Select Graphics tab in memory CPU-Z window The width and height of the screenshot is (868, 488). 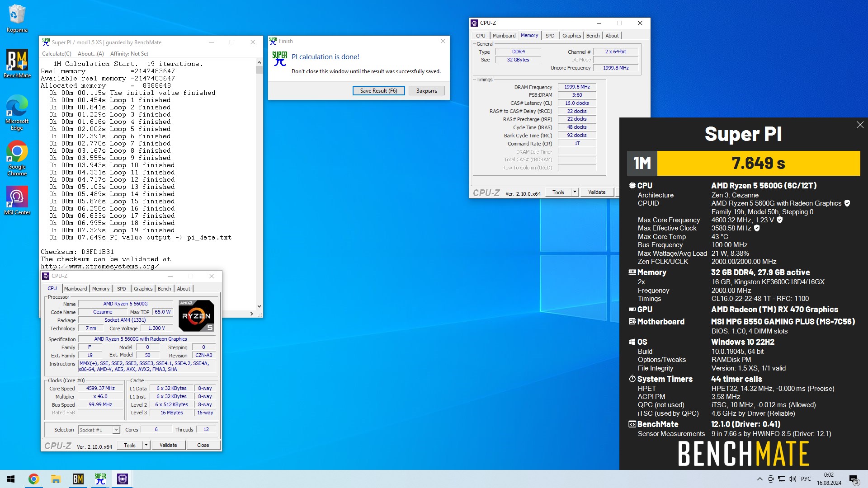(571, 36)
